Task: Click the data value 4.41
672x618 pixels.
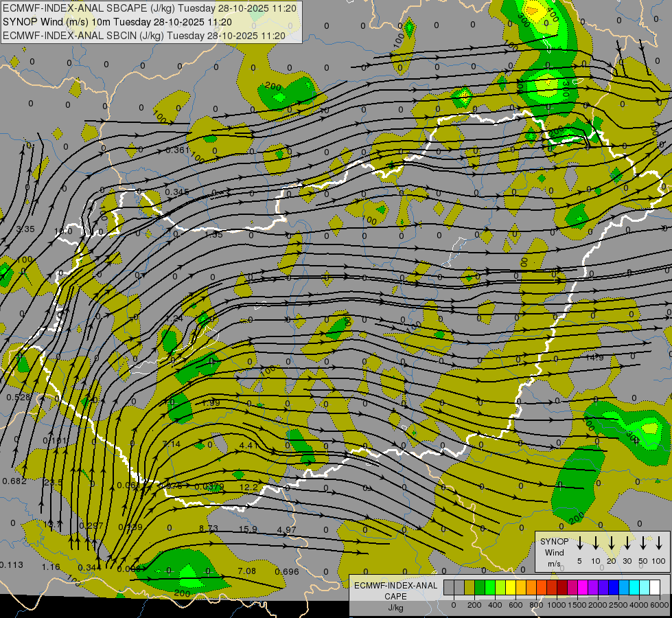Action: click(248, 445)
